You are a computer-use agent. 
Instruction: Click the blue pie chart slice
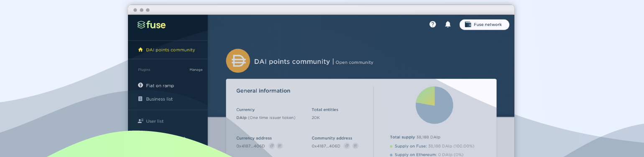[437, 111]
